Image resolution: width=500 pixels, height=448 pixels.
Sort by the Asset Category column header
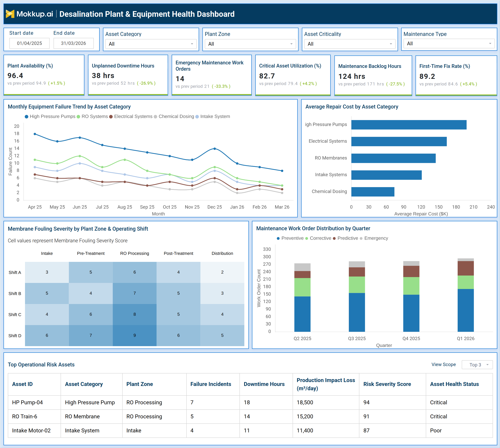point(91,384)
